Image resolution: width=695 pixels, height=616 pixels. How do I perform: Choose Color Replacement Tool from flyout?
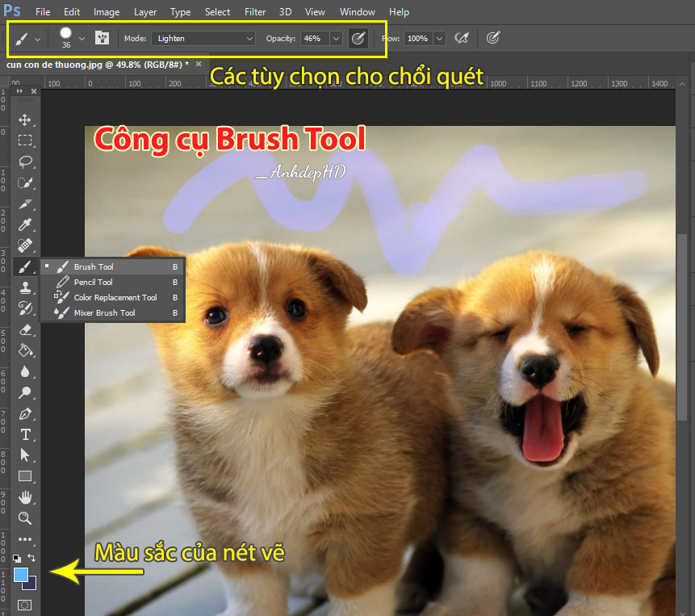pos(112,297)
